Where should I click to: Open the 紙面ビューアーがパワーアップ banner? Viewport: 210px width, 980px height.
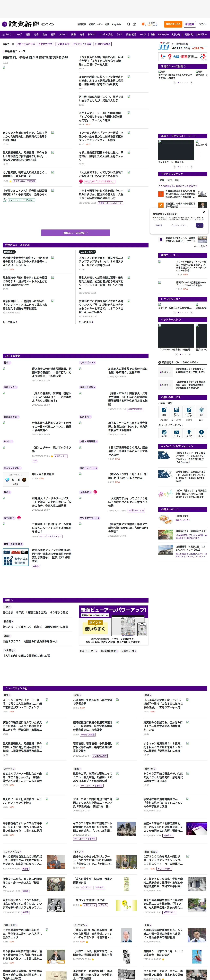coord(114,625)
